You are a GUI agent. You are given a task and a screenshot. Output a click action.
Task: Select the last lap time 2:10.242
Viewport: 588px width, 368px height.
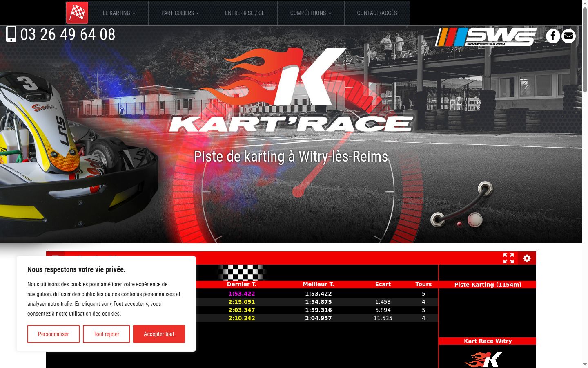pos(242,318)
